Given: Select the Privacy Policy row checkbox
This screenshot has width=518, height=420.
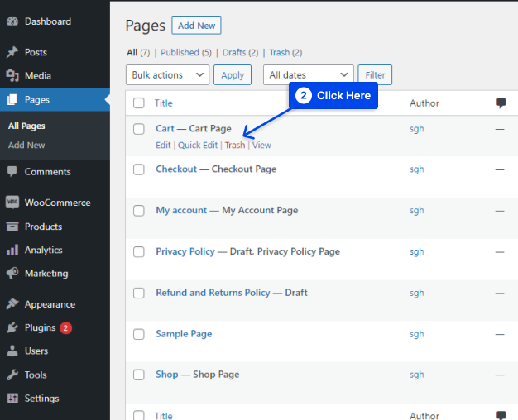Looking at the screenshot, I should click(x=139, y=252).
